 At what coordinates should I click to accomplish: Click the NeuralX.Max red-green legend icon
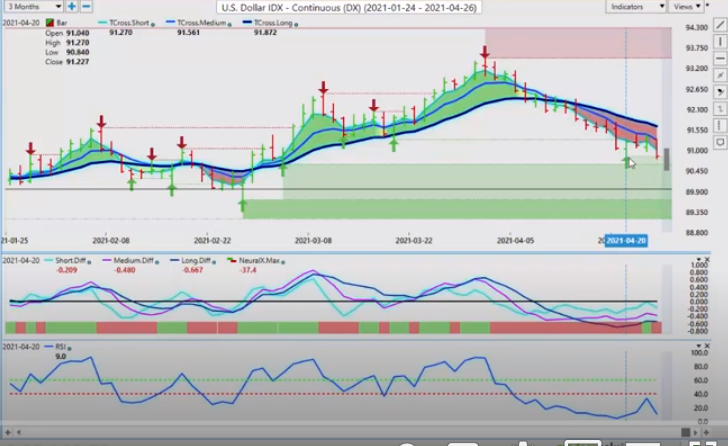pyautogui.click(x=232, y=260)
